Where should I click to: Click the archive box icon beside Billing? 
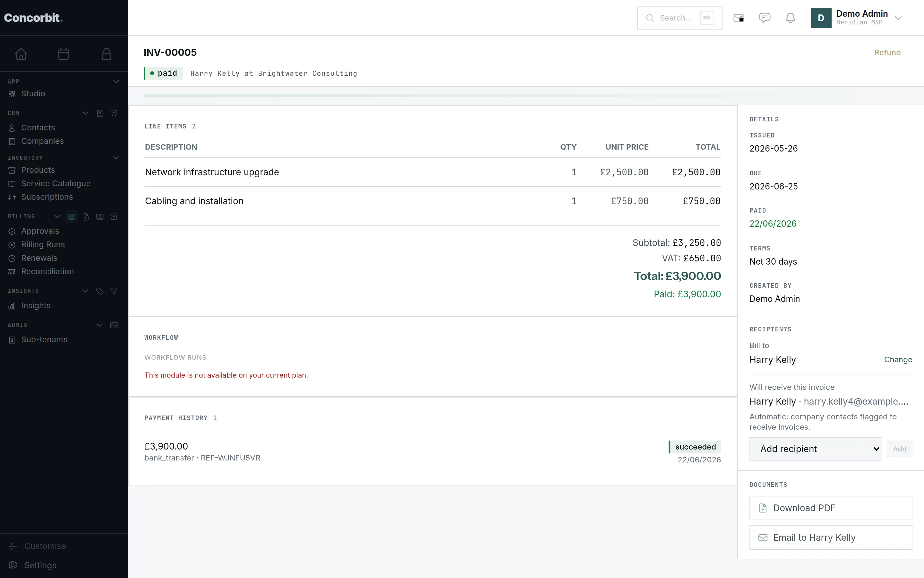pos(114,217)
